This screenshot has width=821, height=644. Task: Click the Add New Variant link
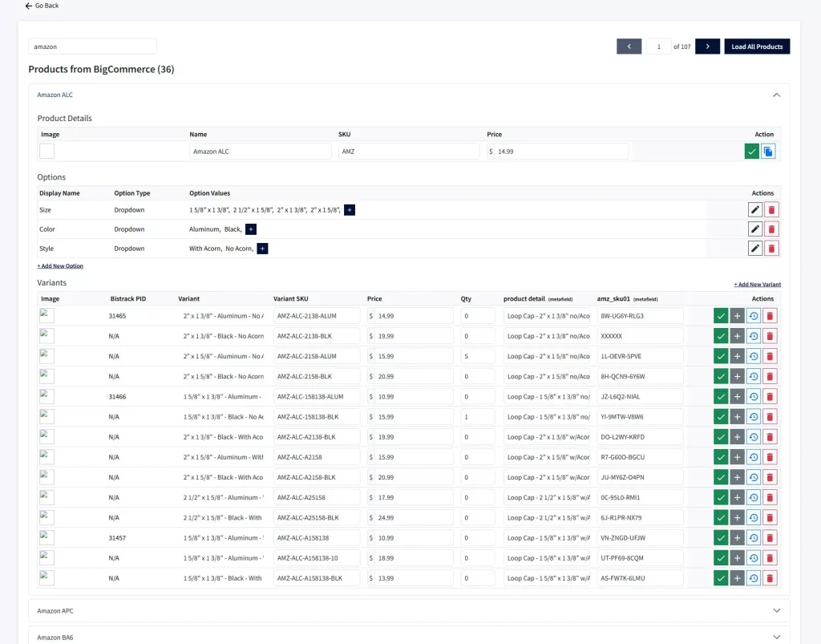757,284
